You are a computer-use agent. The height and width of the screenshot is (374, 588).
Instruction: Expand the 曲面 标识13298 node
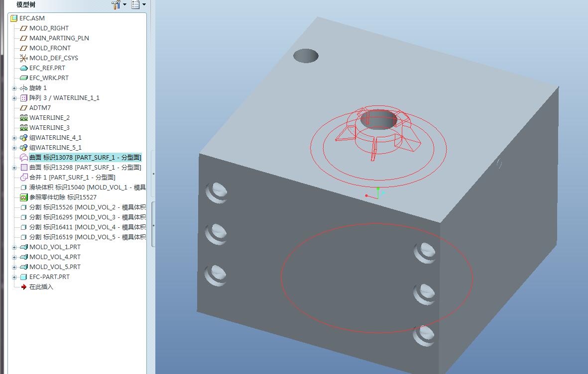14,168
